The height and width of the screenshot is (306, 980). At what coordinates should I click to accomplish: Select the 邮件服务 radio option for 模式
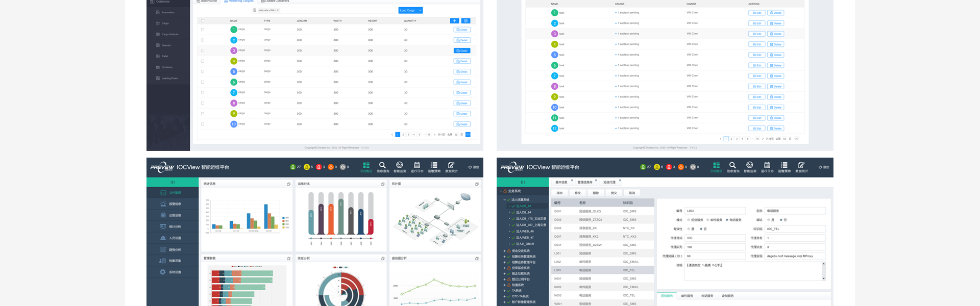coord(708,220)
